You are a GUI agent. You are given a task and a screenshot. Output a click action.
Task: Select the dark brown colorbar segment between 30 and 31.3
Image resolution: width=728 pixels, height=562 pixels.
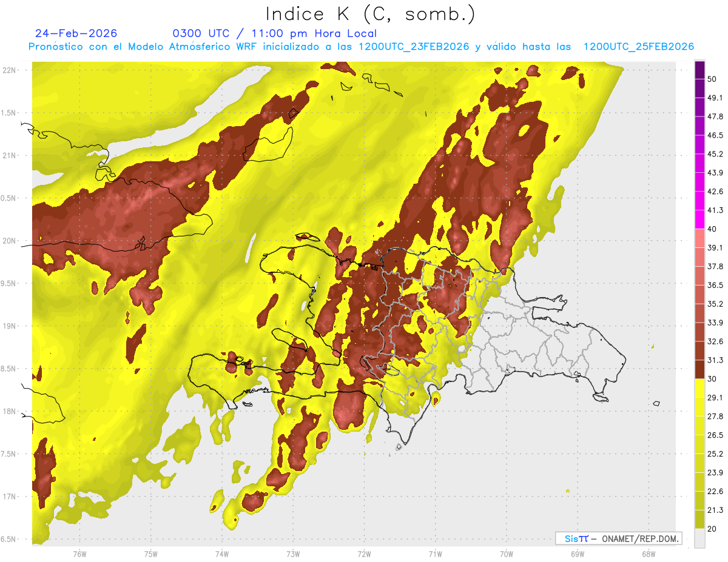pos(699,369)
